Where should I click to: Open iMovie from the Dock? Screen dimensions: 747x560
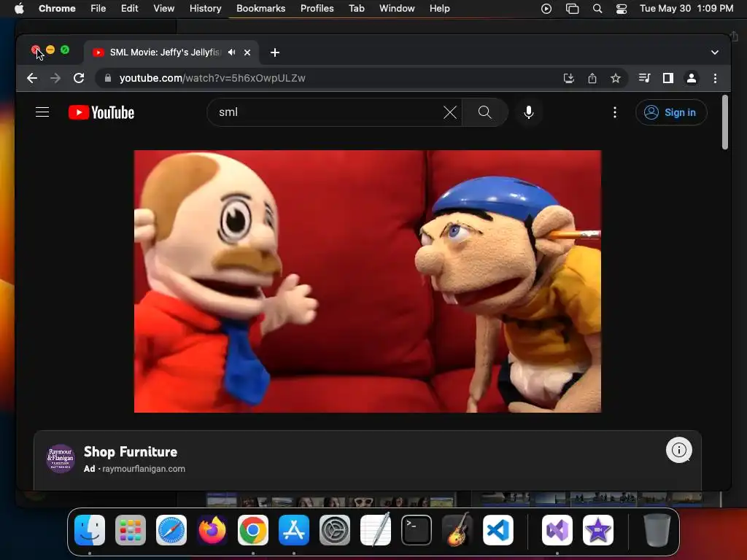click(598, 530)
